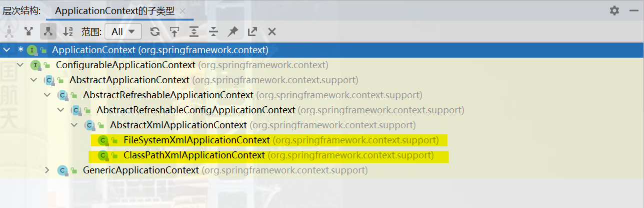644x208 pixels.
Task: Expand all nodes with toolbar icon
Action: click(194, 32)
